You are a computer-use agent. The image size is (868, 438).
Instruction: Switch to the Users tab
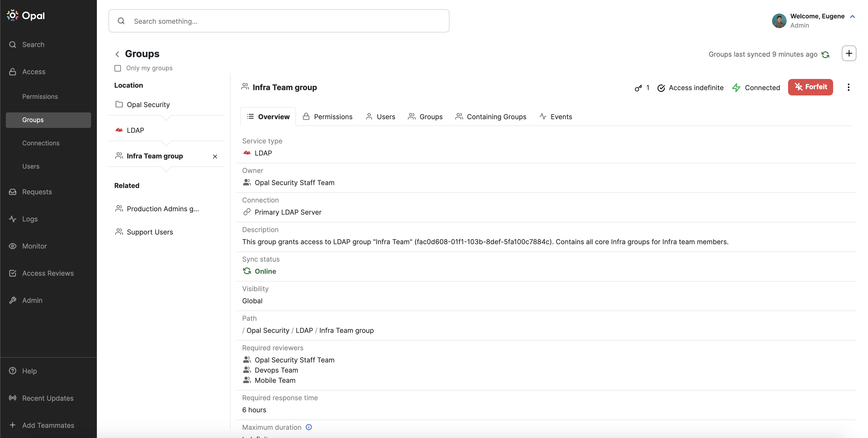tap(380, 117)
